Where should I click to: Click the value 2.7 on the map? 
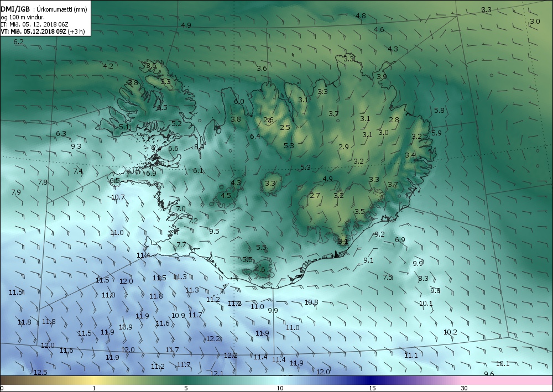click(x=315, y=195)
